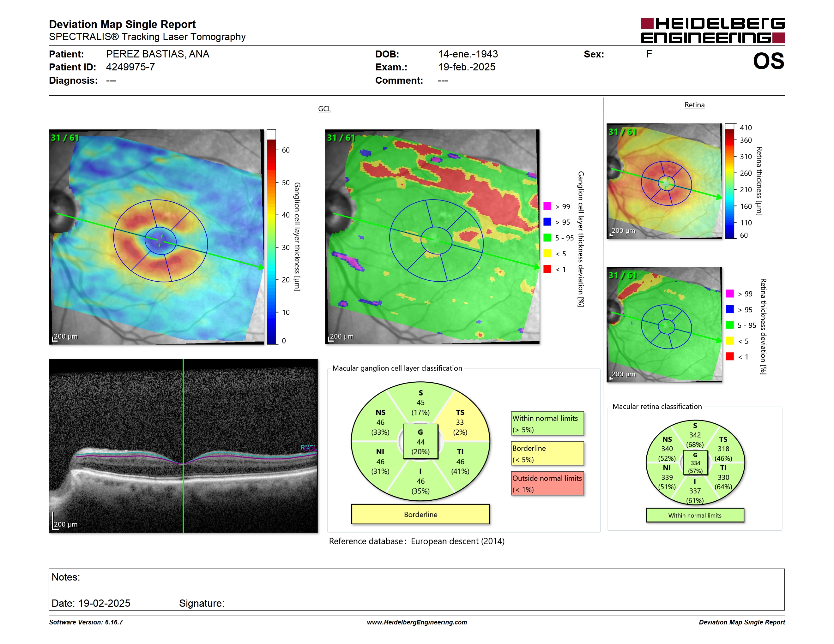Click the Outside normal limits (< 1%) legend box

547,483
